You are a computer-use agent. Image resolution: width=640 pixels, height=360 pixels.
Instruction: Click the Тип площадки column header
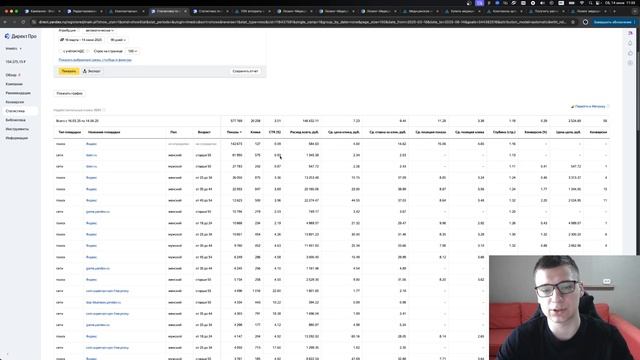coord(70,132)
